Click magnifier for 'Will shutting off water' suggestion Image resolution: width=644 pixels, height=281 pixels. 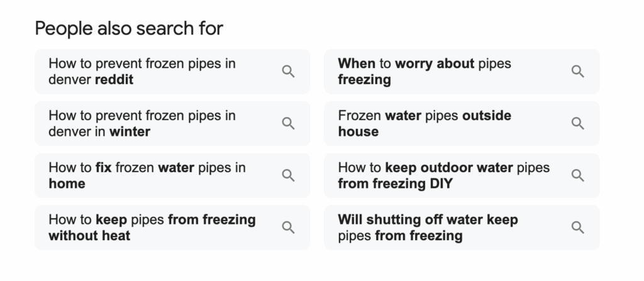click(577, 228)
